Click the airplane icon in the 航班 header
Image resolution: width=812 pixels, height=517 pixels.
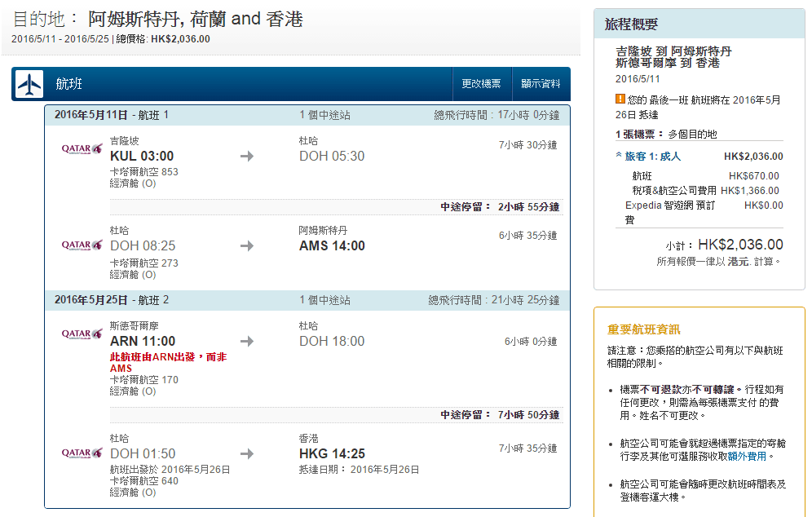tap(29, 84)
